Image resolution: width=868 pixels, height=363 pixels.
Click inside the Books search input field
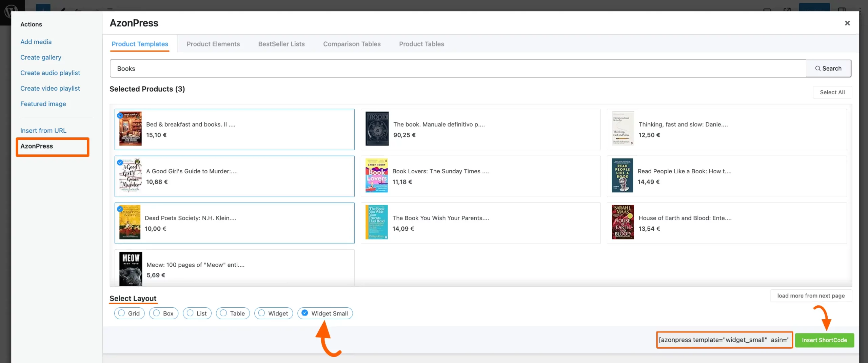271,68
